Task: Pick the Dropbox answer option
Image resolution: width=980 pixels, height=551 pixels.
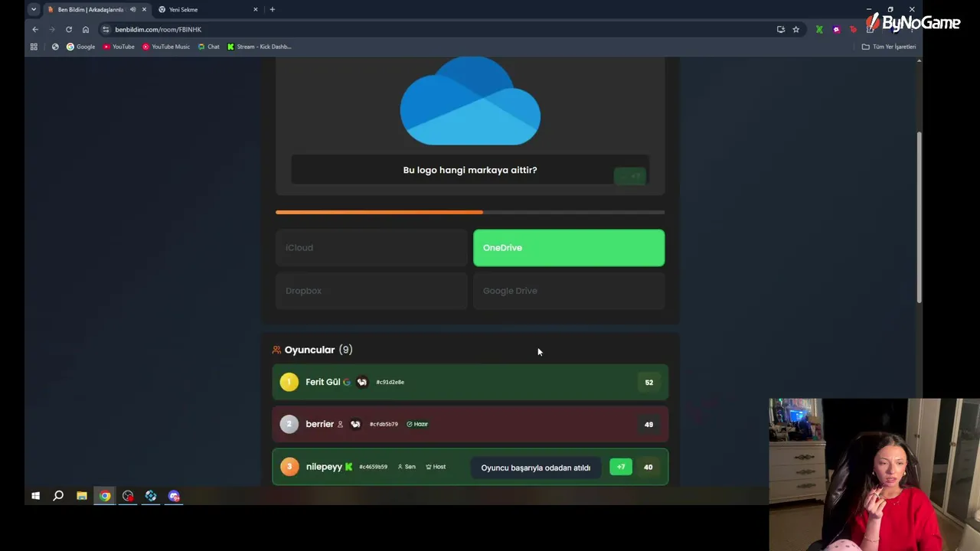Action: point(371,291)
